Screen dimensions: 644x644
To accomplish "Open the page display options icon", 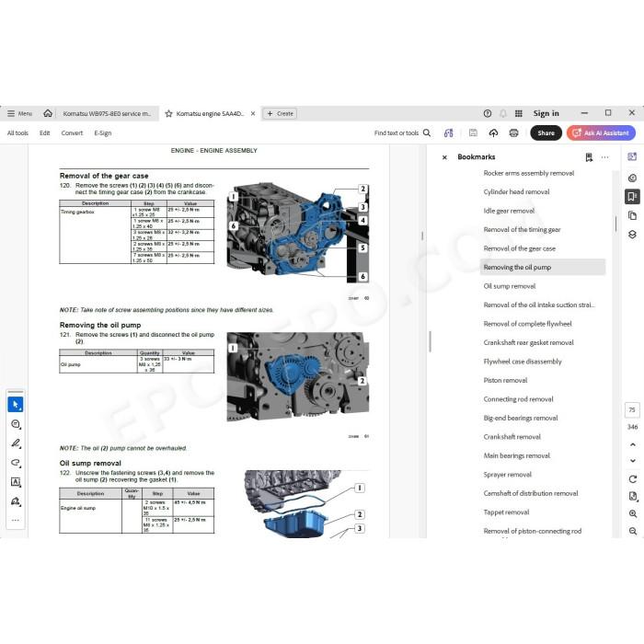I will coord(633,496).
